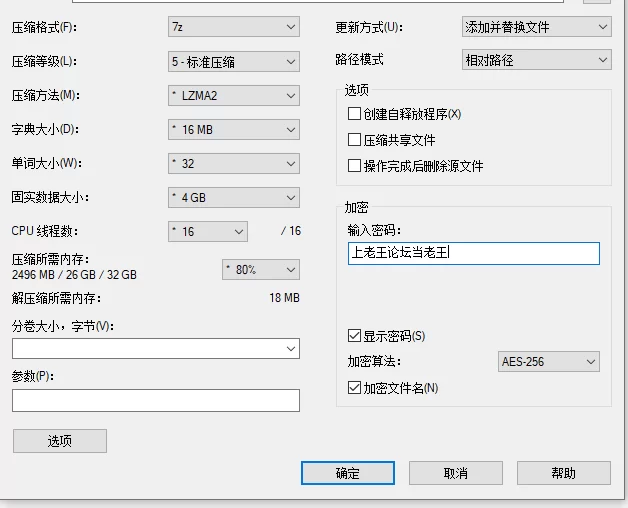The width and height of the screenshot is (628, 508).
Task: Expand the 压缩等级 dropdown
Action: click(x=233, y=62)
